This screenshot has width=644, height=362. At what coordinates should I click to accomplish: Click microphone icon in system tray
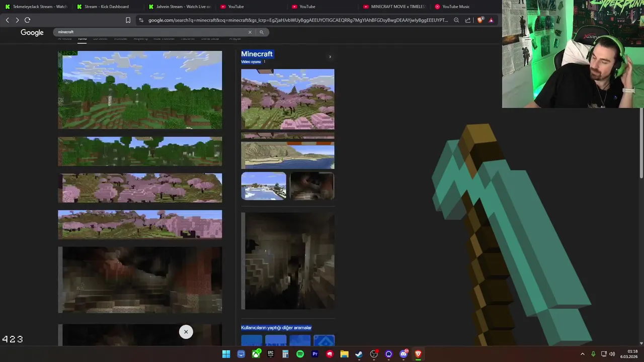(x=593, y=354)
